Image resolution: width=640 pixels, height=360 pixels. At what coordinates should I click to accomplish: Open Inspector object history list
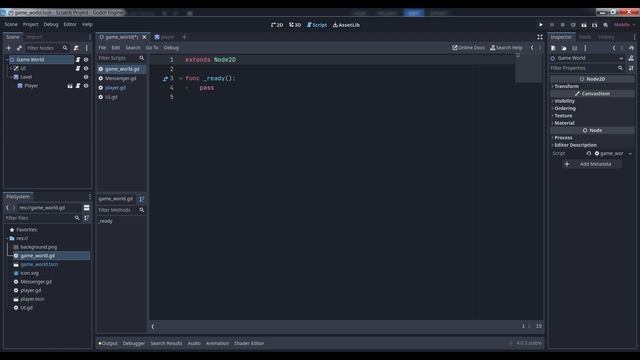(x=631, y=48)
